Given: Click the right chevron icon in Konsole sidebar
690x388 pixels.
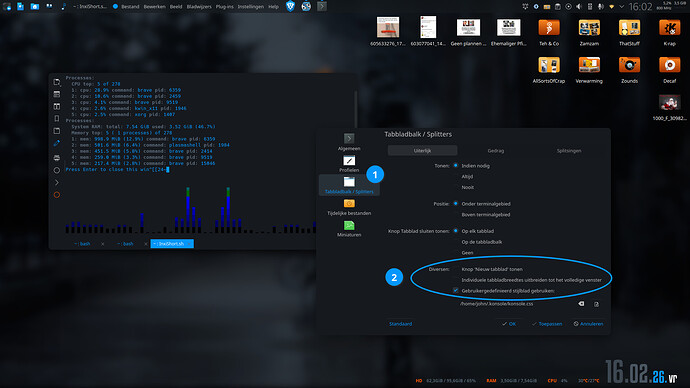Looking at the screenshot, I should pos(57,182).
